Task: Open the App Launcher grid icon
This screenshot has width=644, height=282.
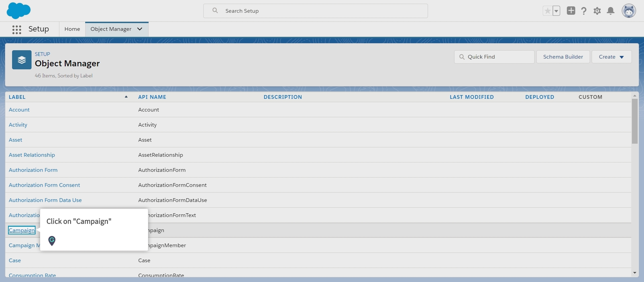Action: [x=17, y=29]
